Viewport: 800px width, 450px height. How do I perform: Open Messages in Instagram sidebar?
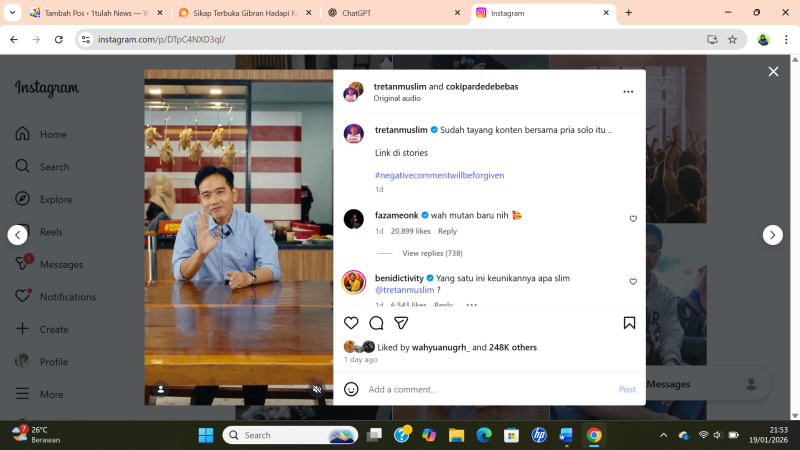(48, 264)
